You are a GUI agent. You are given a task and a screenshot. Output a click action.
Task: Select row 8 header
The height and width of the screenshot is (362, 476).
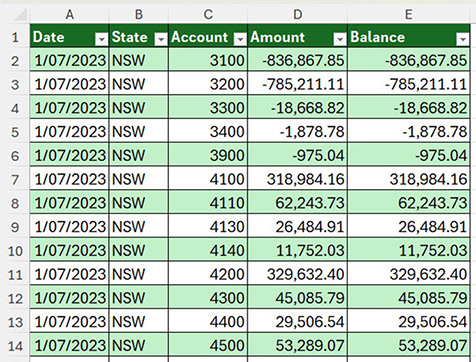click(15, 203)
